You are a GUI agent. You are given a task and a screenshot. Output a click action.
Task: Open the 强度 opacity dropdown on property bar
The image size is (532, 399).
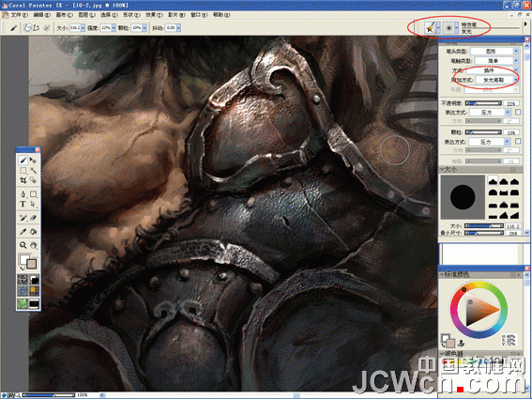pos(114,28)
